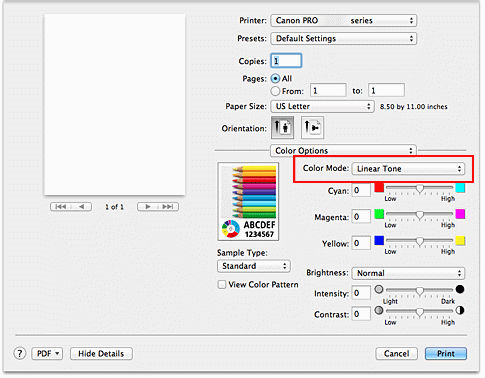485x378 pixels.
Task: Click the Copies input field
Action: (286, 61)
